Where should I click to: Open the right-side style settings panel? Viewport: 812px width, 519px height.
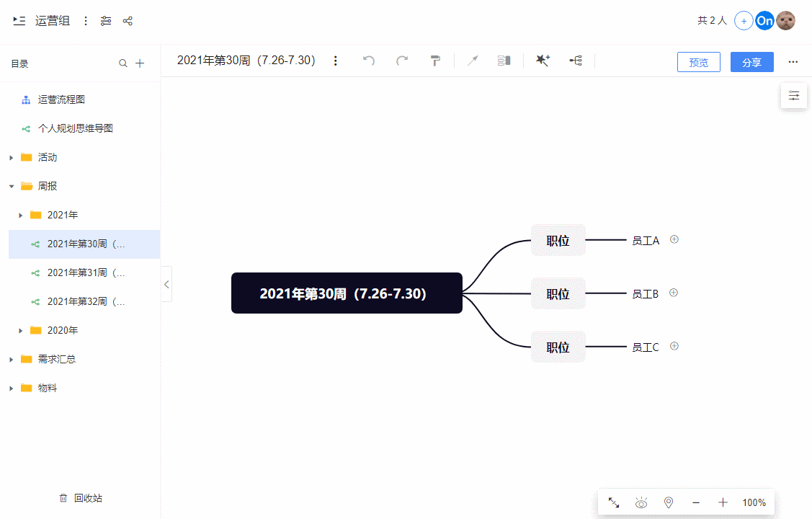(x=794, y=95)
